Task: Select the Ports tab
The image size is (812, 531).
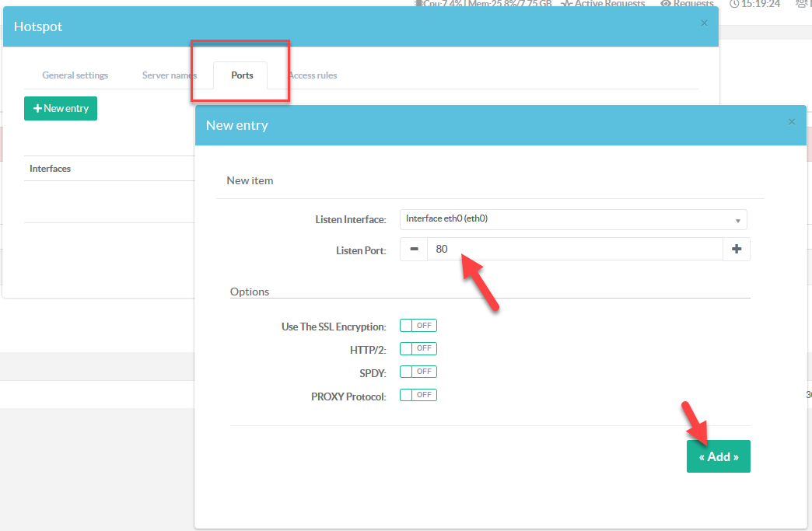Action: coord(242,75)
